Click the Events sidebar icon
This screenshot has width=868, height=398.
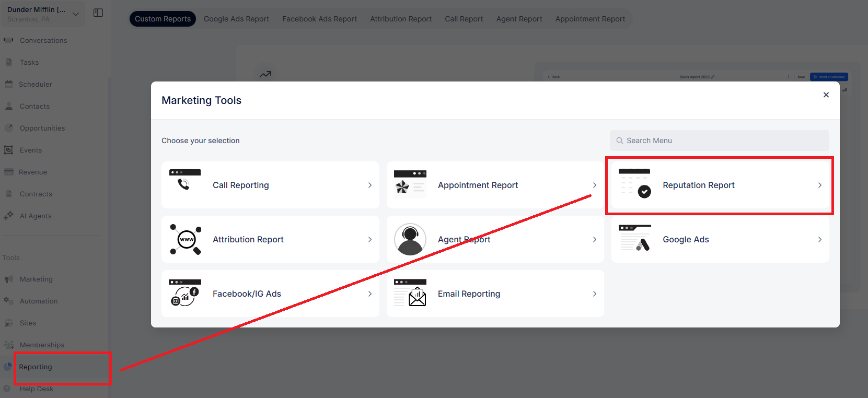click(8, 150)
